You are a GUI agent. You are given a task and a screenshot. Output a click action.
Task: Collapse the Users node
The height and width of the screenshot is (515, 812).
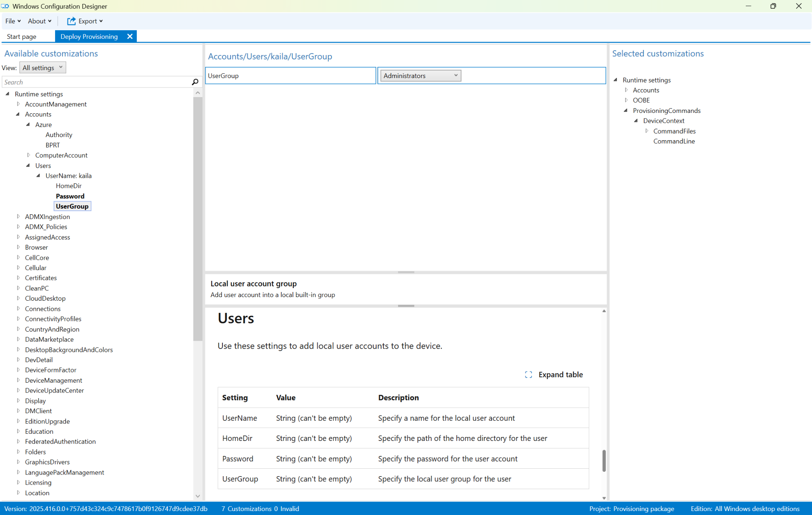pyautogui.click(x=28, y=166)
